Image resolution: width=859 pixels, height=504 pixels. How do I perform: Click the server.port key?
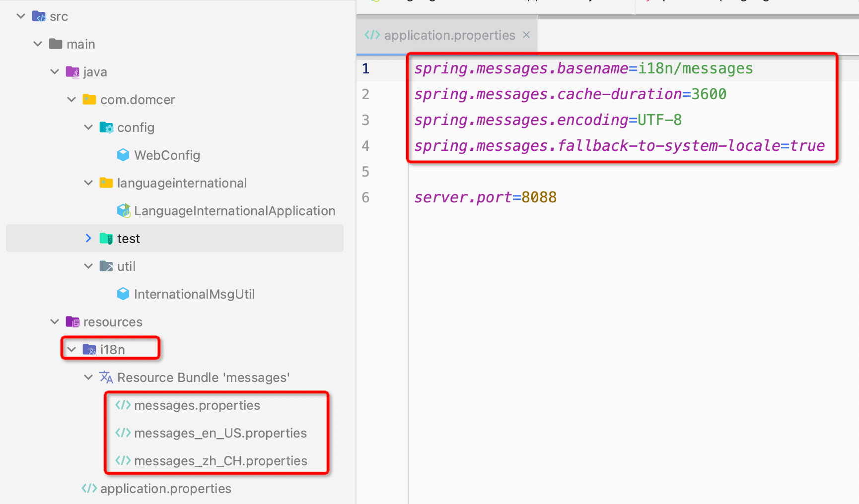[x=463, y=197]
